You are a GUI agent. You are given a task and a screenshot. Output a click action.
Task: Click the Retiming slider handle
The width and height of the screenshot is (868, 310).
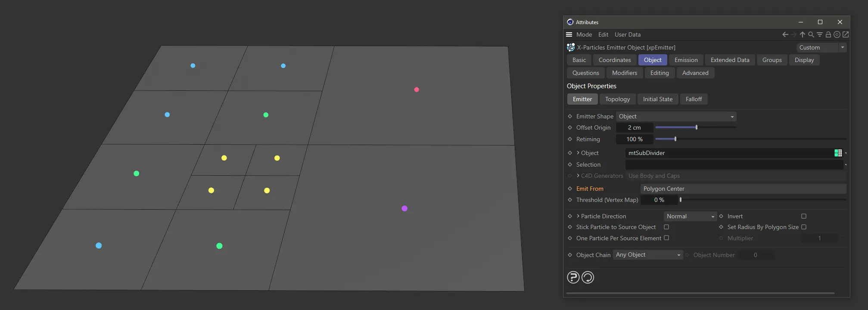(x=675, y=139)
